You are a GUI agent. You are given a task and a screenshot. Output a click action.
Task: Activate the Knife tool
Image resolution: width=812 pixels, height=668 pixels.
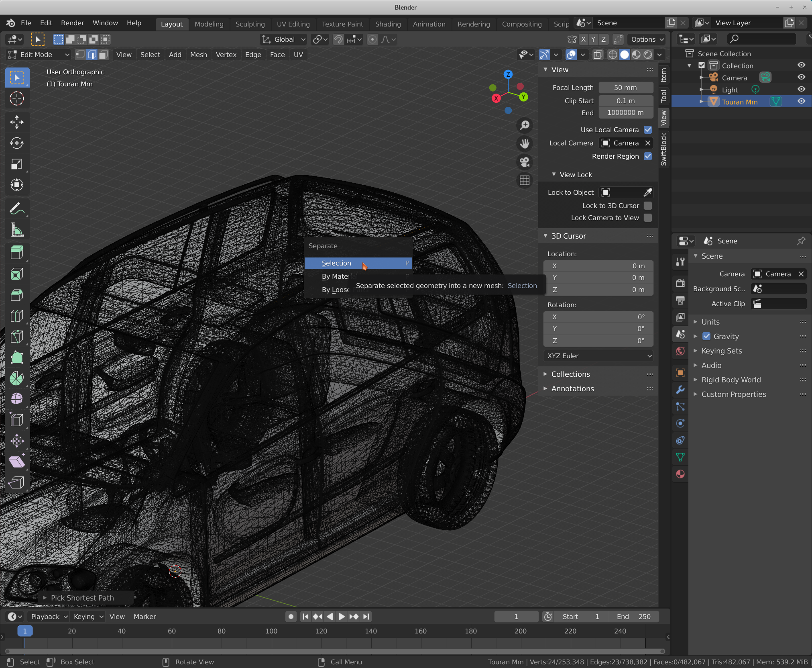[16, 337]
